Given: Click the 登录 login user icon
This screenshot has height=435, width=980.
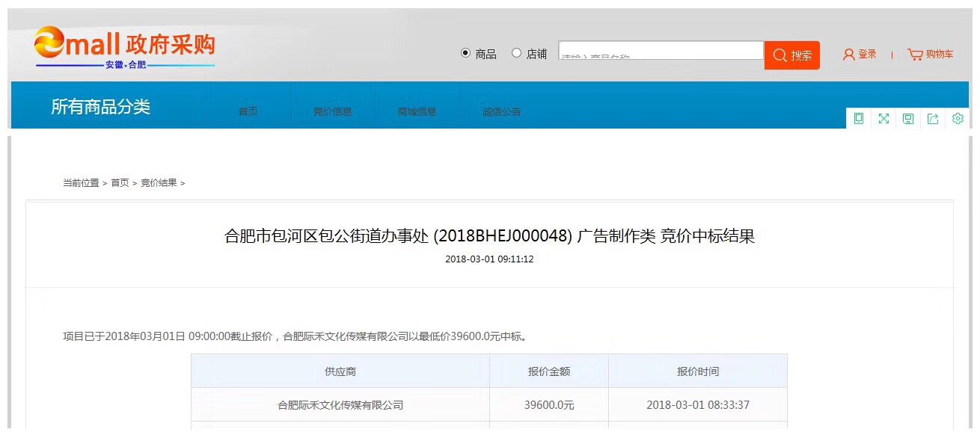Looking at the screenshot, I should pos(849,55).
